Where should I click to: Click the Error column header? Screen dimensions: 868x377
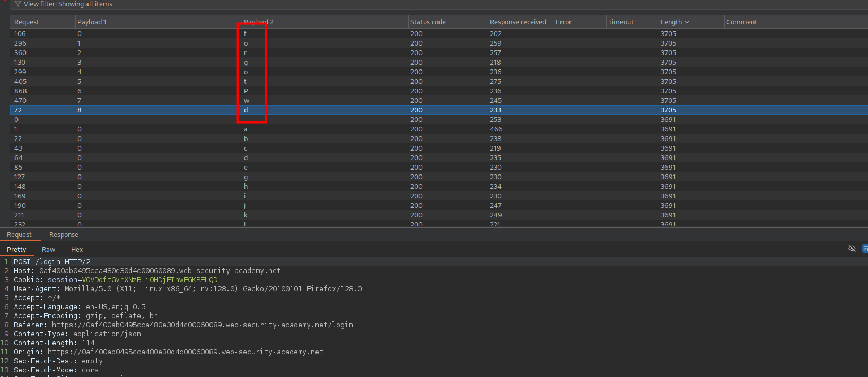click(x=563, y=22)
